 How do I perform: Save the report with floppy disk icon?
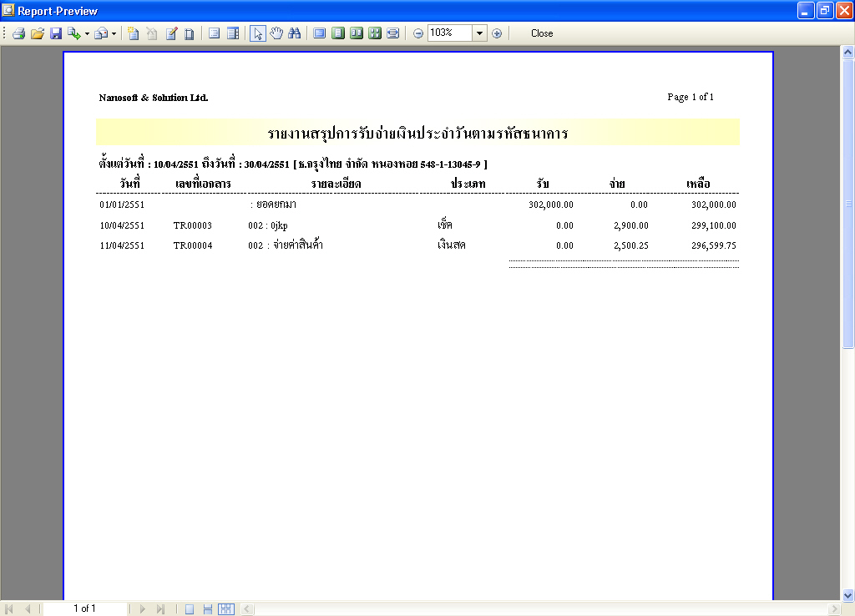point(56,33)
